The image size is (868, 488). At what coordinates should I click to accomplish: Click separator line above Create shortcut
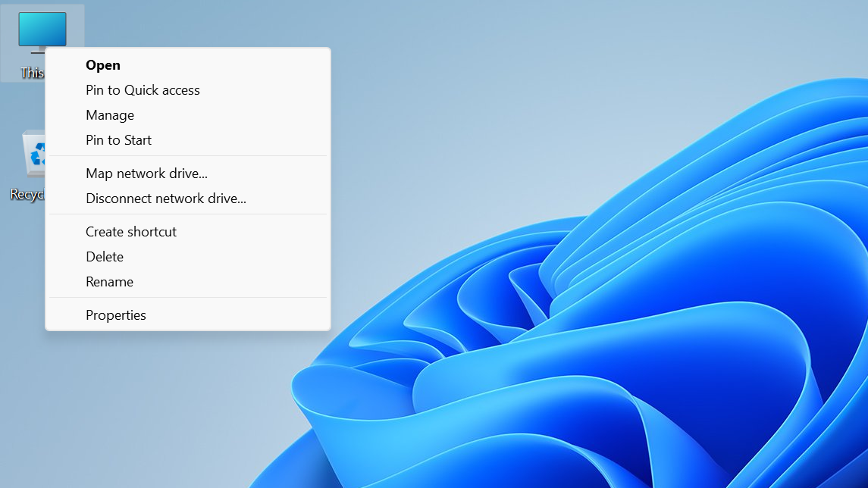[x=188, y=214]
